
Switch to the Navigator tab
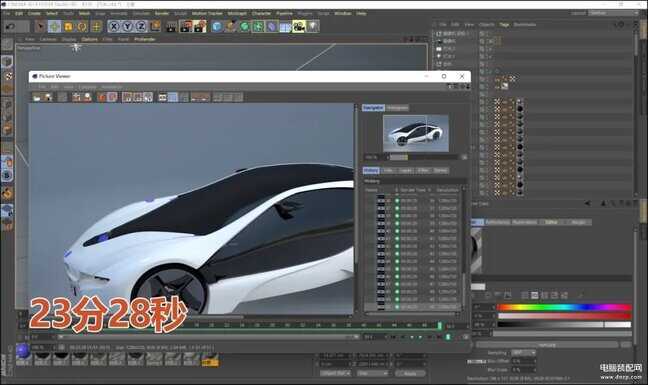pos(373,108)
